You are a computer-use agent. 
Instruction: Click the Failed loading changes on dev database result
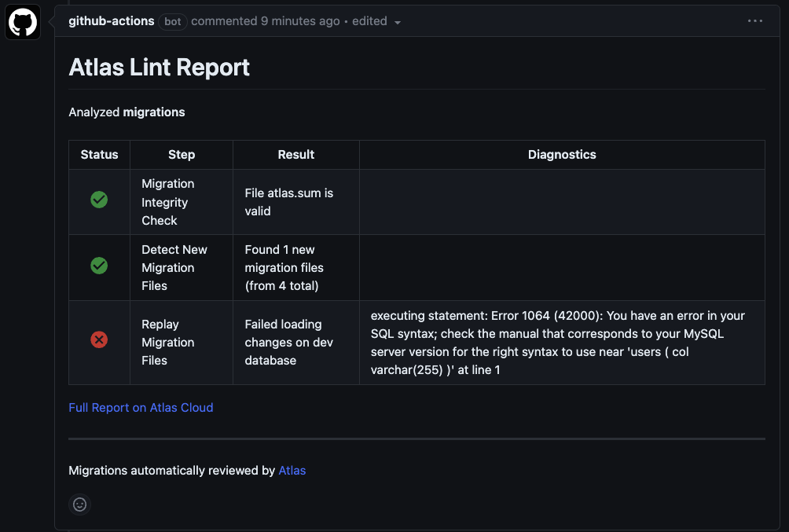295,343
